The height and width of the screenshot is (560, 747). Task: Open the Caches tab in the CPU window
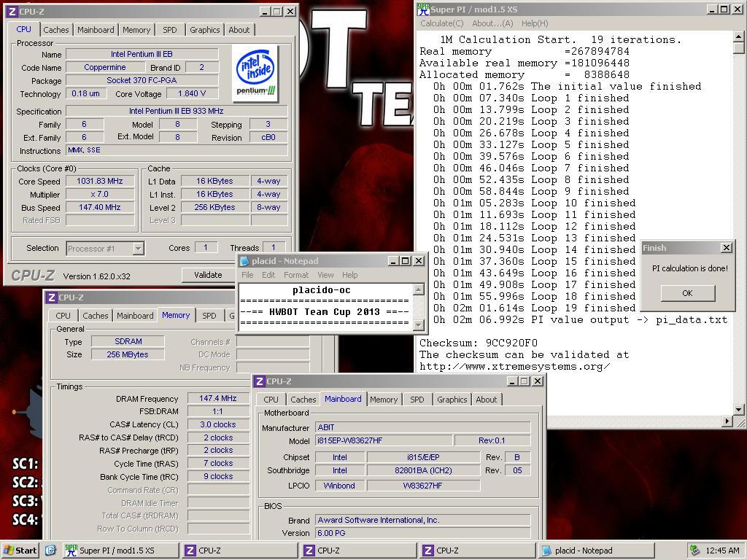pos(56,29)
